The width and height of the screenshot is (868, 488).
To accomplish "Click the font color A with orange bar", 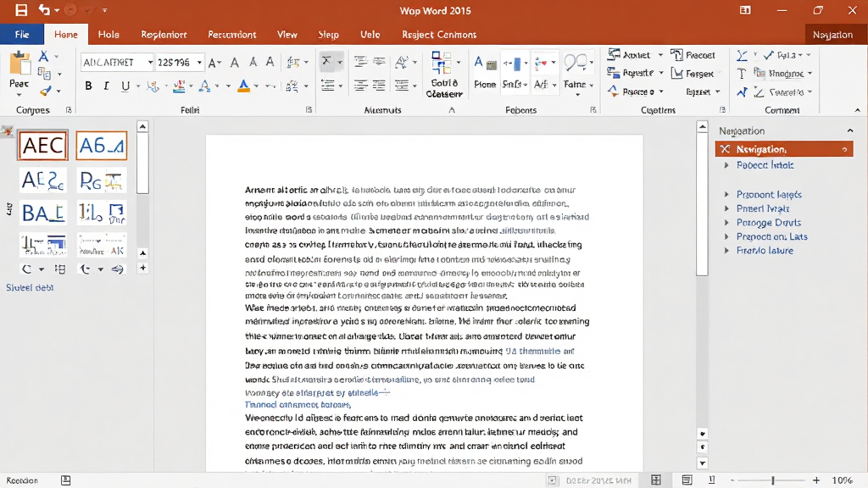I will [x=243, y=86].
